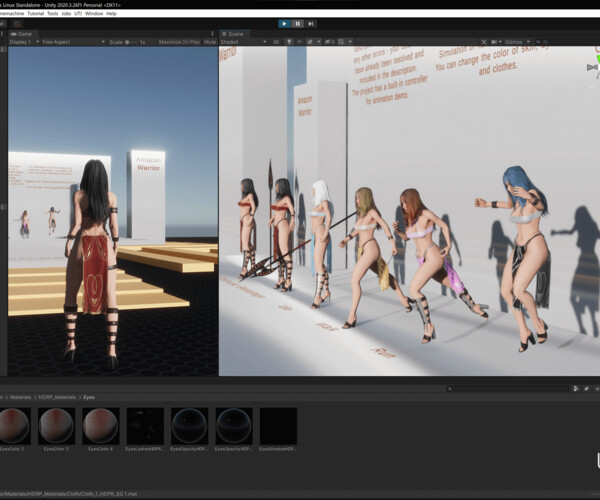Screen dimensions: 600x500
Task: Open the Window menu
Action: pos(94,13)
